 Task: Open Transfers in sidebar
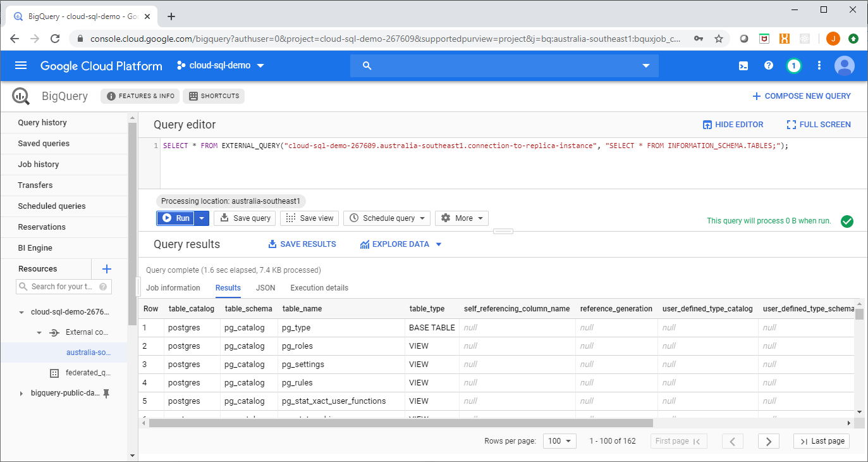pyautogui.click(x=64, y=185)
